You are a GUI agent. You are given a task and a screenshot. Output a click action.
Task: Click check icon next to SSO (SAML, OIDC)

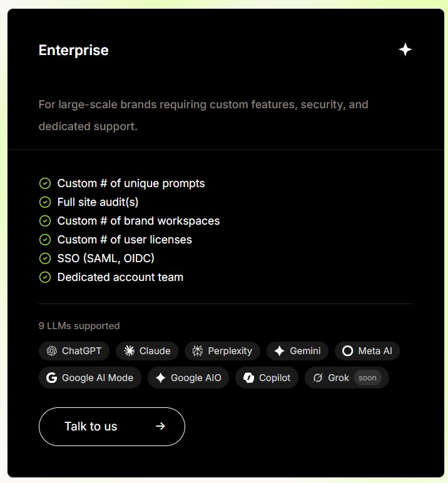pyautogui.click(x=45, y=258)
